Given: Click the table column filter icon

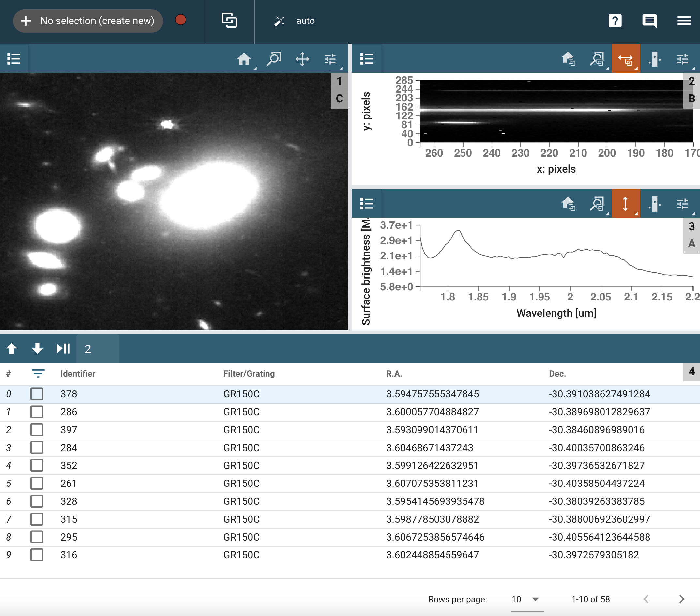Looking at the screenshot, I should tap(38, 374).
